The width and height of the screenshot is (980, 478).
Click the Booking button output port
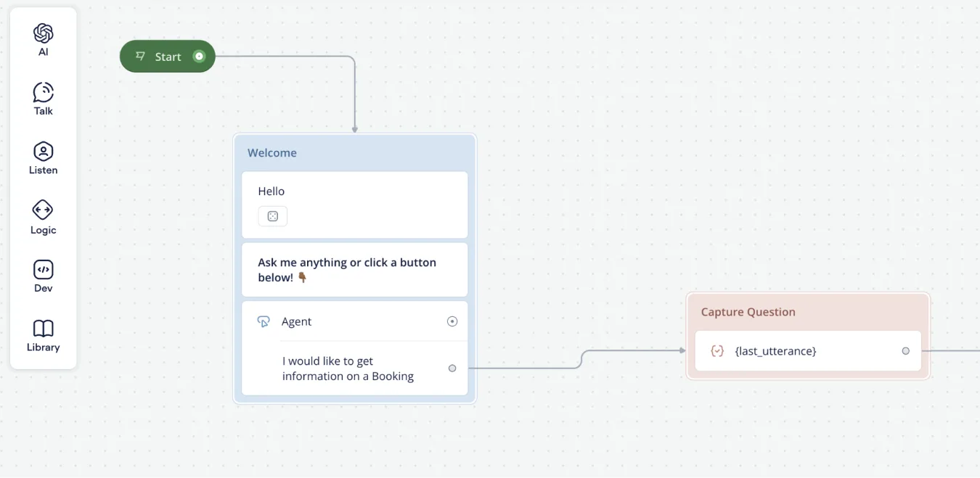(x=452, y=368)
